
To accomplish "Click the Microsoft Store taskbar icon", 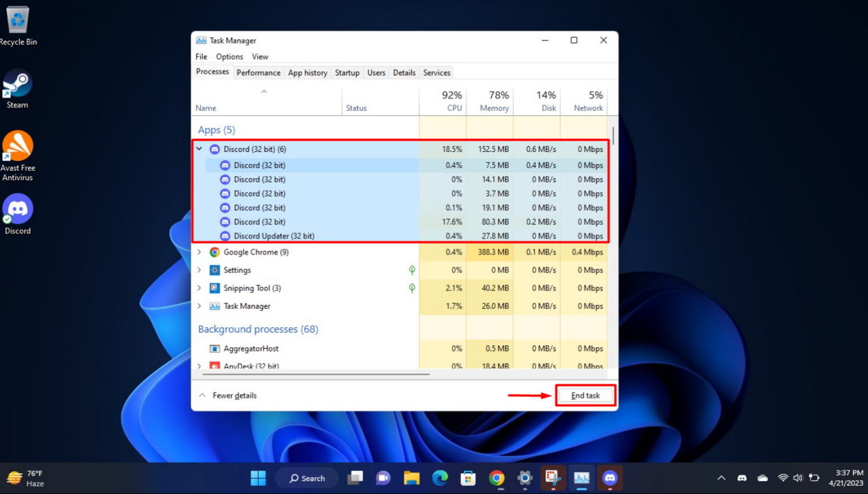I will (x=468, y=478).
